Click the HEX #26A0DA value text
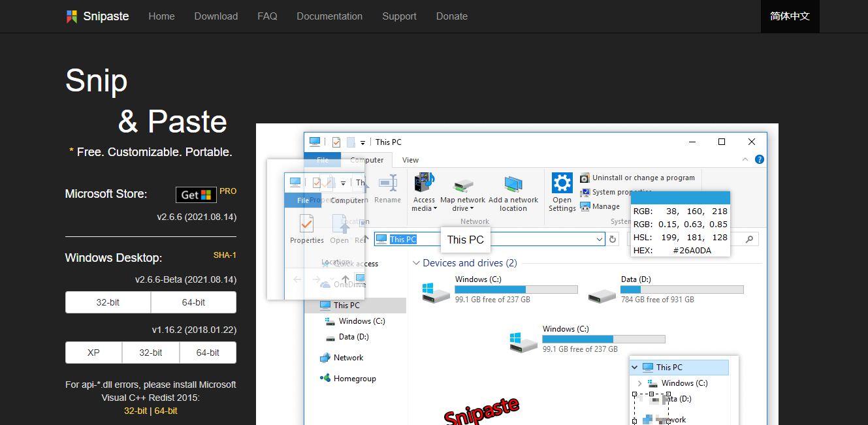The image size is (868, 425). pos(692,250)
